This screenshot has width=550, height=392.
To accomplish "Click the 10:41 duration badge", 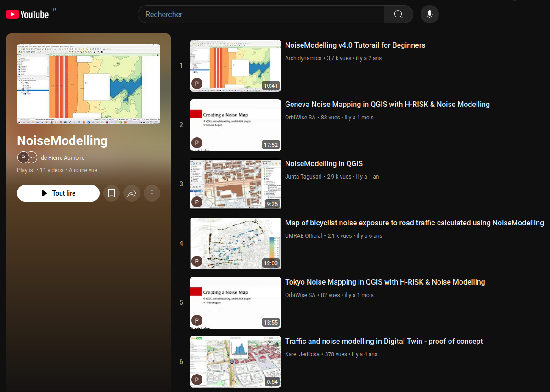I will click(270, 85).
